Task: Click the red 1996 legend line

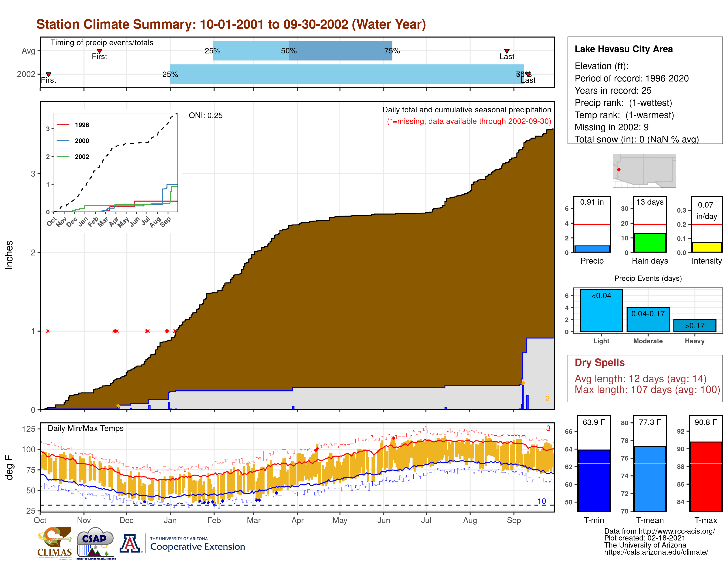Action: click(63, 125)
